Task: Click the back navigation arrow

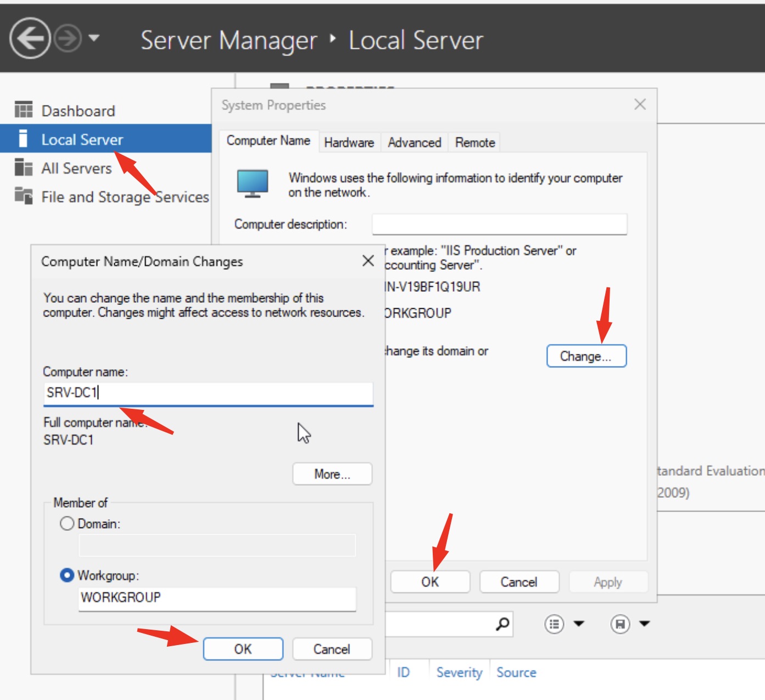Action: 30,38
